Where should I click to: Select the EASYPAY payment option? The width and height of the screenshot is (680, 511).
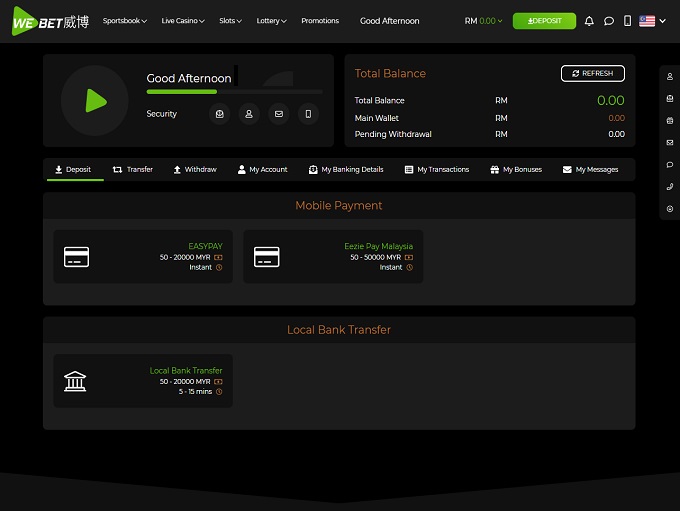(x=143, y=257)
